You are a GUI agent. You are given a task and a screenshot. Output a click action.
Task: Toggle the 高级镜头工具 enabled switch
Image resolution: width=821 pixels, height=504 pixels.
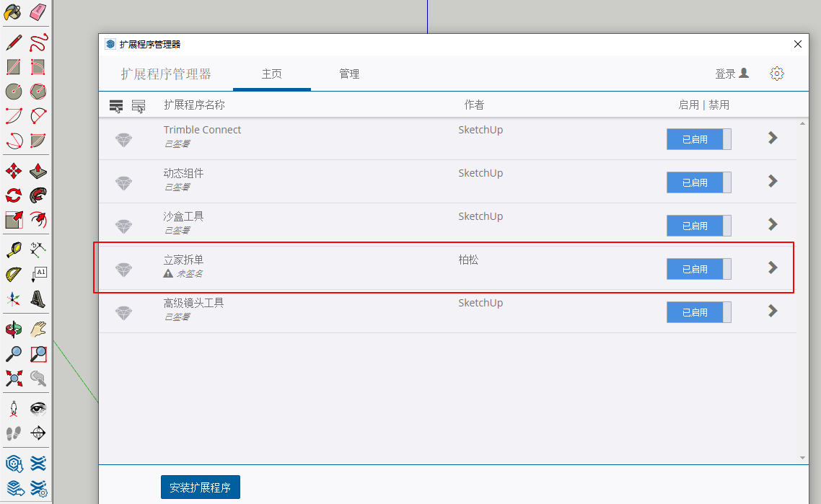(x=698, y=312)
